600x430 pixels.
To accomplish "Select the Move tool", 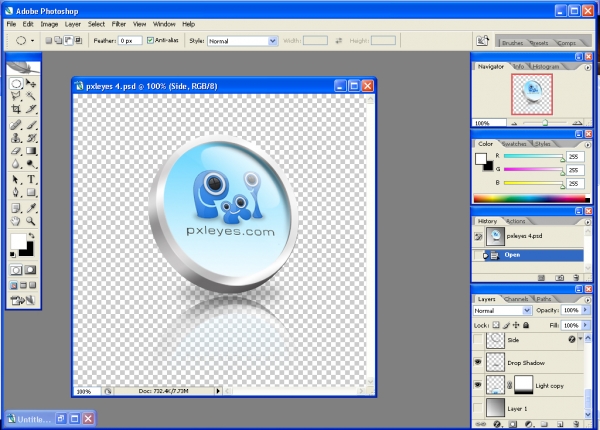I will click(31, 83).
